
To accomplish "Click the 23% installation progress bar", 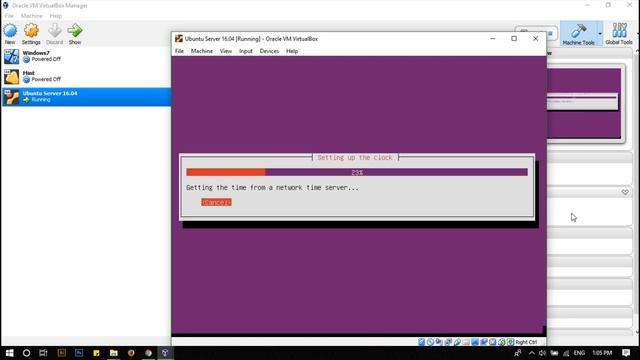I will click(x=357, y=172).
